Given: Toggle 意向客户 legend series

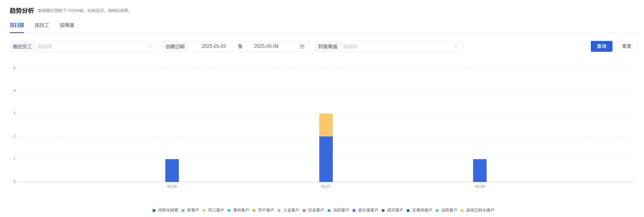Looking at the screenshot, I should point(238,210).
